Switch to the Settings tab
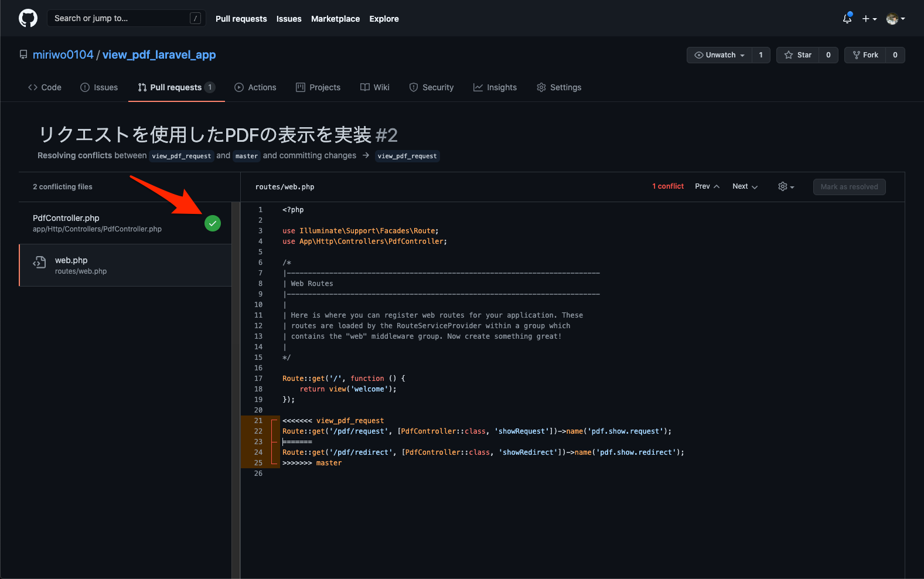Screen dimensions: 924x579 point(559,87)
